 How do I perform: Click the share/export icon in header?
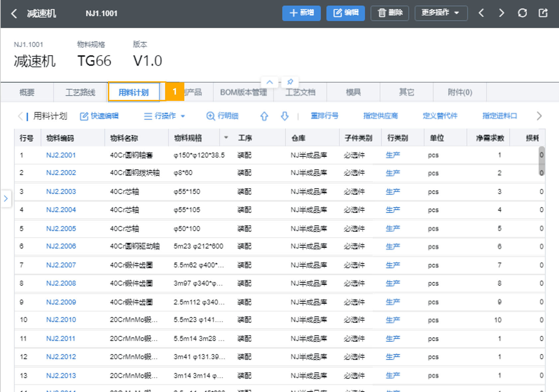point(543,13)
